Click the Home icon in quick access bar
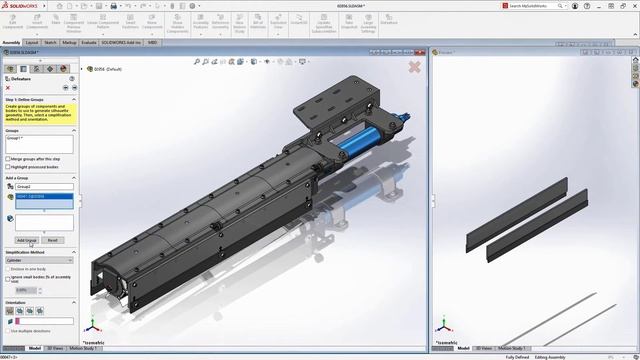Image resolution: width=640 pixels, height=360 pixels. (x=60, y=6)
